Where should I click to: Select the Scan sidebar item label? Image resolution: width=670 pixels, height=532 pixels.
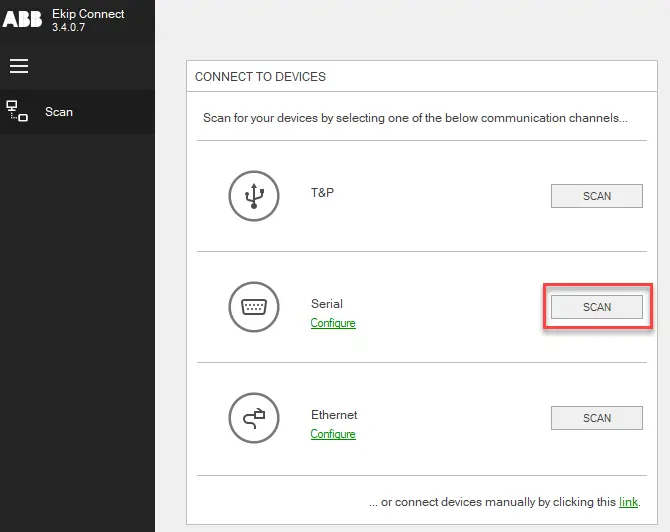[x=59, y=112]
